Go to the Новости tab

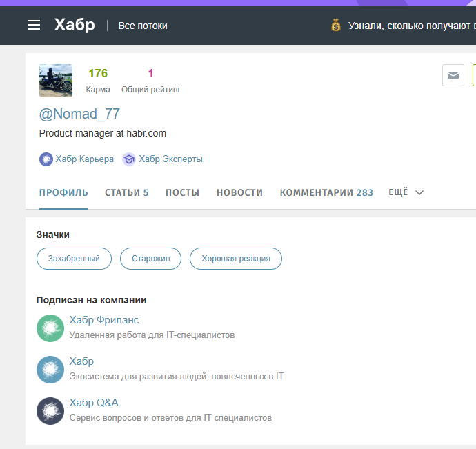point(239,193)
